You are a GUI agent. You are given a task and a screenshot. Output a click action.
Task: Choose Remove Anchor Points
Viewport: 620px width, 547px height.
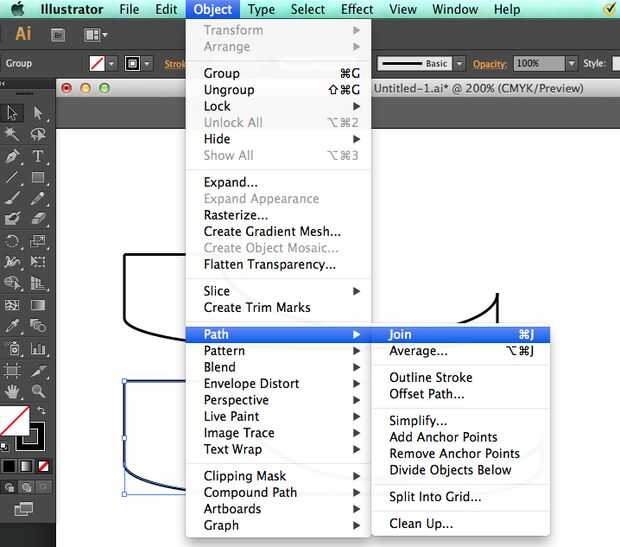(x=461, y=453)
